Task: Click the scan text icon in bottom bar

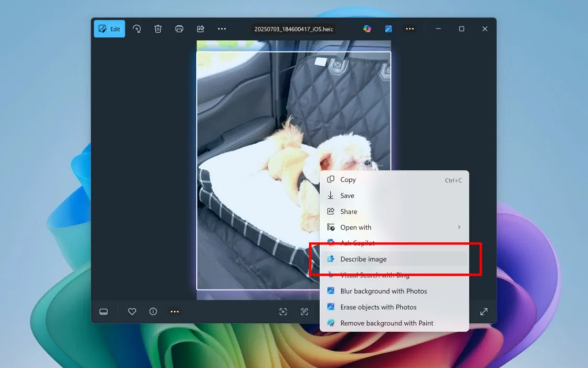Action: pos(304,312)
